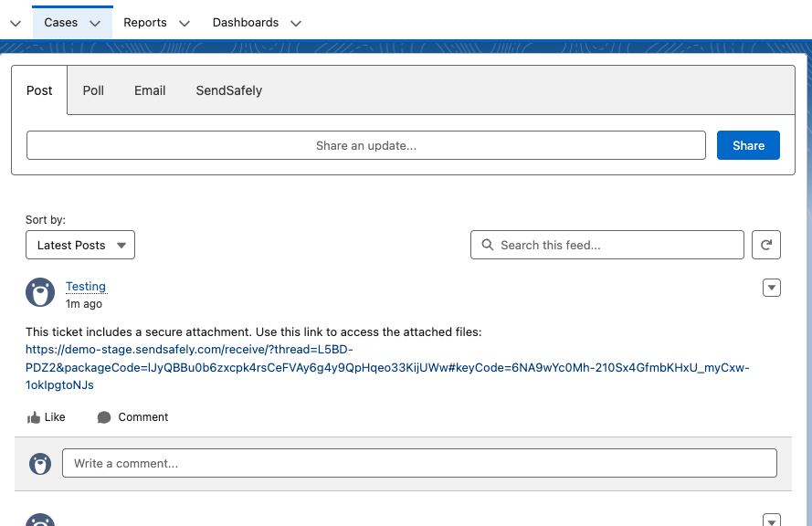Click the Testing user avatar on the post

[40, 292]
